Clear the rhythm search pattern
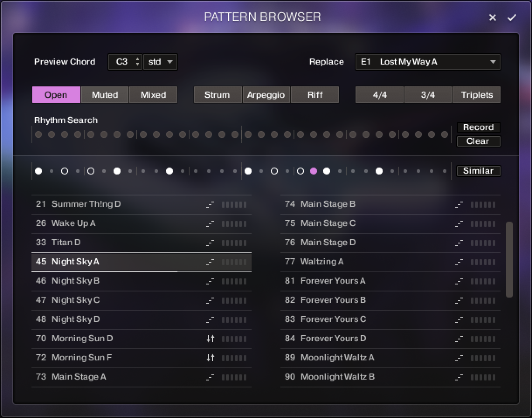 coord(478,141)
